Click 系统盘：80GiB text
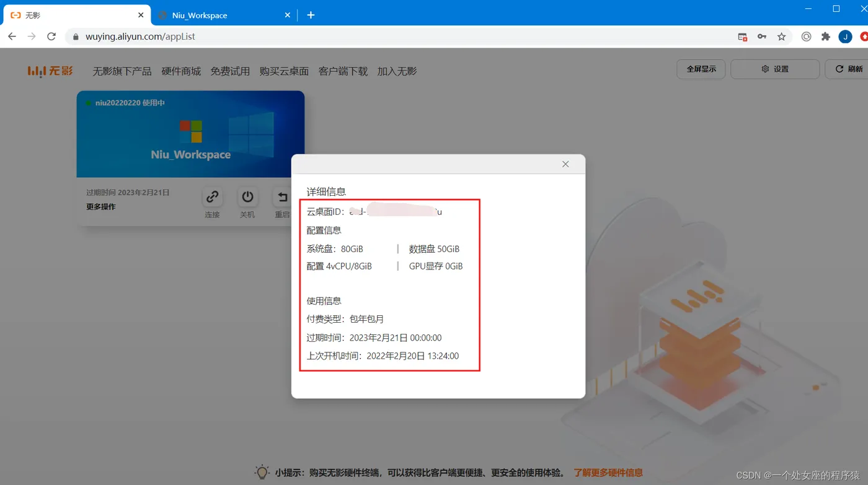The height and width of the screenshot is (485, 868). pyautogui.click(x=335, y=249)
